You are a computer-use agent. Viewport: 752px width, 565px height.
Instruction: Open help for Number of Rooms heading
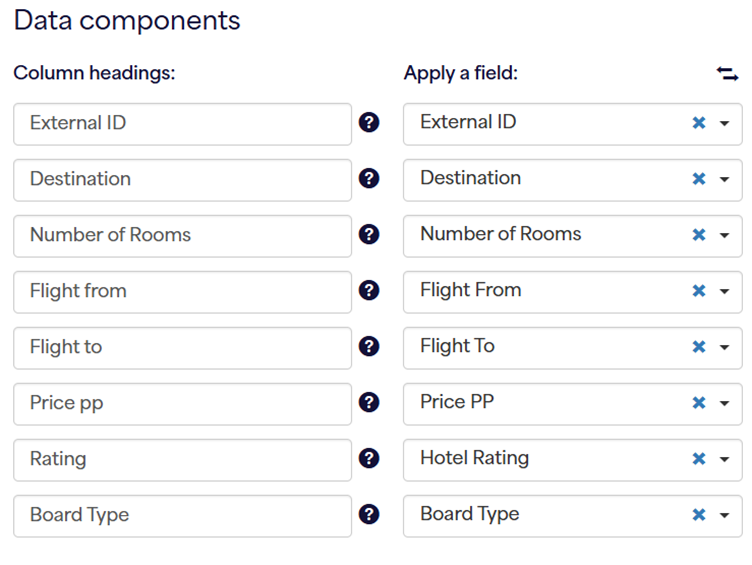[x=369, y=235]
